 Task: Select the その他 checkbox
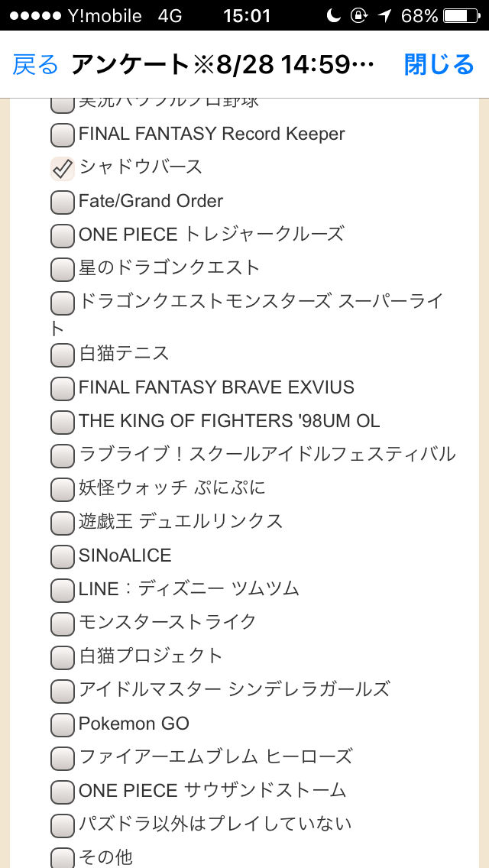tap(63, 858)
